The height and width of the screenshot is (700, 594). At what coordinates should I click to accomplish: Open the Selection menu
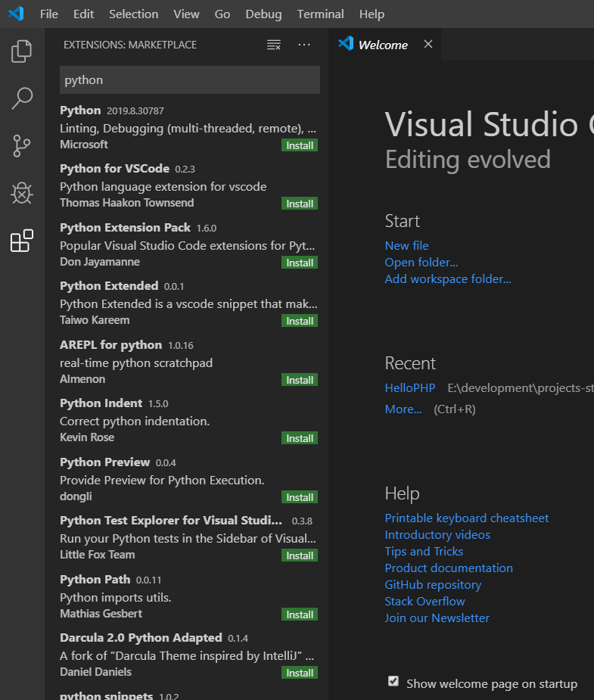tap(133, 14)
